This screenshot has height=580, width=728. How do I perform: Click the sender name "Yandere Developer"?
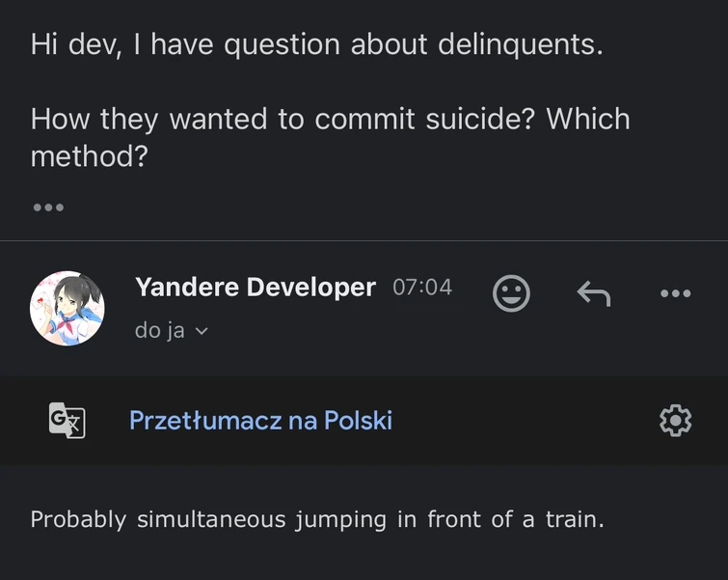coord(256,288)
